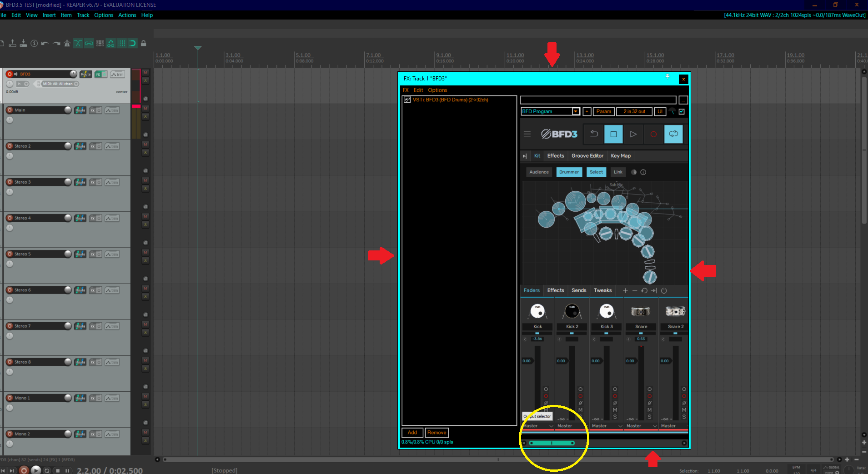Open project settings info toolbar icon
Screen dimensions: 868x474
pyautogui.click(x=34, y=43)
